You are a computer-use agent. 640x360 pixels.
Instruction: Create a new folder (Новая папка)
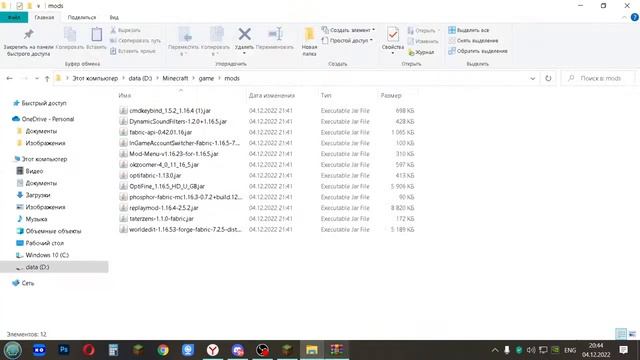pos(309,41)
